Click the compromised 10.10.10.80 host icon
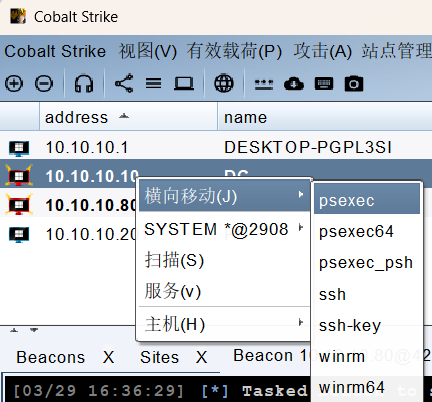This screenshot has width=432, height=402. pyautogui.click(x=19, y=204)
